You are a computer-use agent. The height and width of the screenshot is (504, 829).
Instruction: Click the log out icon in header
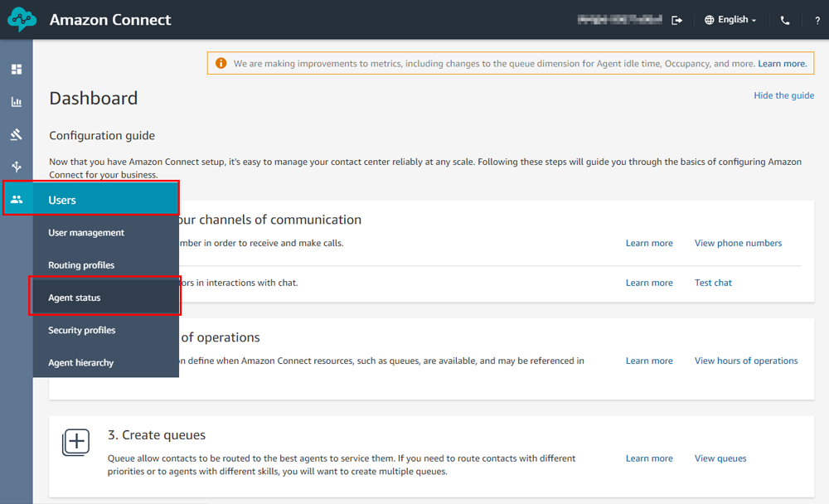(x=676, y=20)
